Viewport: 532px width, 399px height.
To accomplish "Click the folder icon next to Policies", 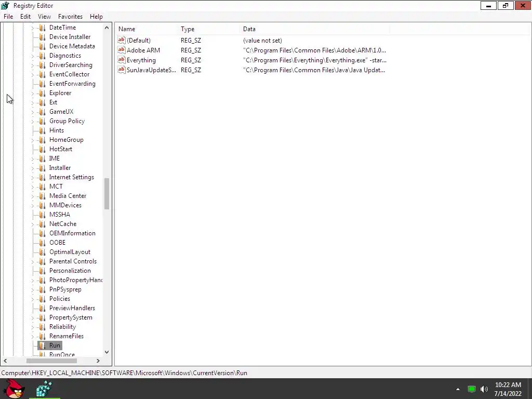I will pyautogui.click(x=43, y=299).
